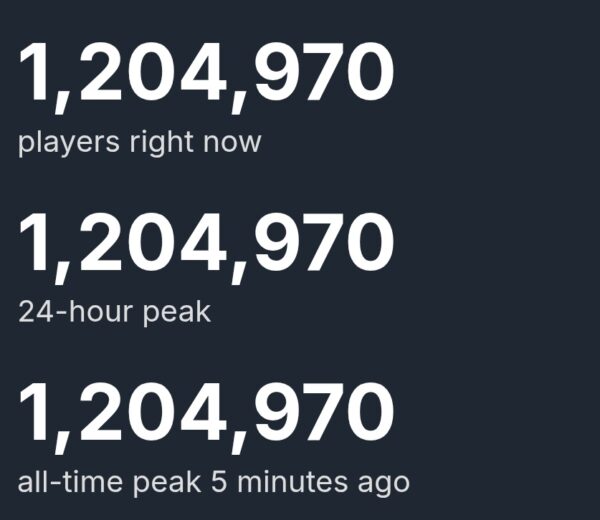Click word 'peak' in the 24-hour label
This screenshot has height=520, width=600.
[176, 313]
